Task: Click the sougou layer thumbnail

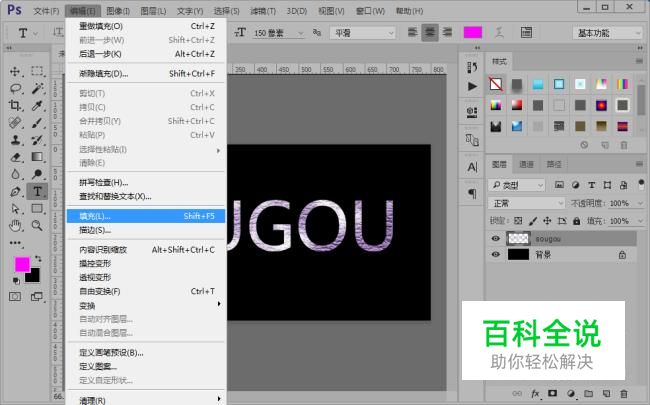Action: [x=518, y=238]
